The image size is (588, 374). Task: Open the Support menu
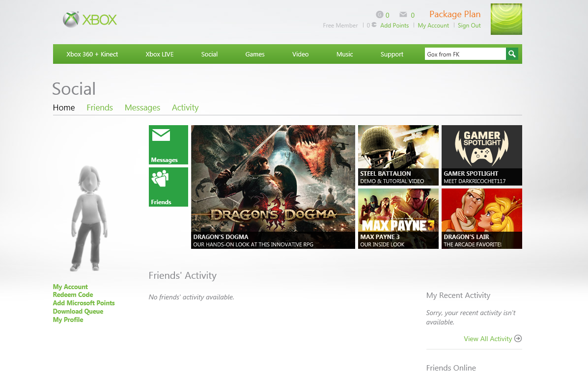[392, 54]
